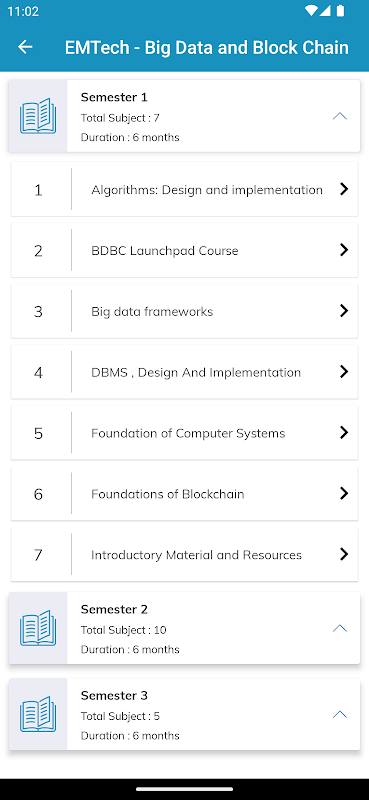Click arrow next to Foundations of Blockchain
The width and height of the screenshot is (369, 800).
344,493
